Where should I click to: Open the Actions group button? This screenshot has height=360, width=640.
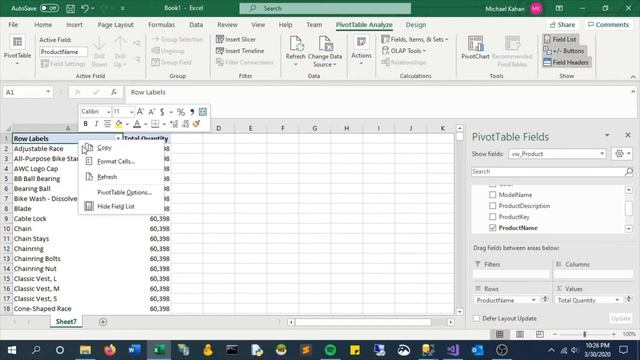[x=361, y=51]
